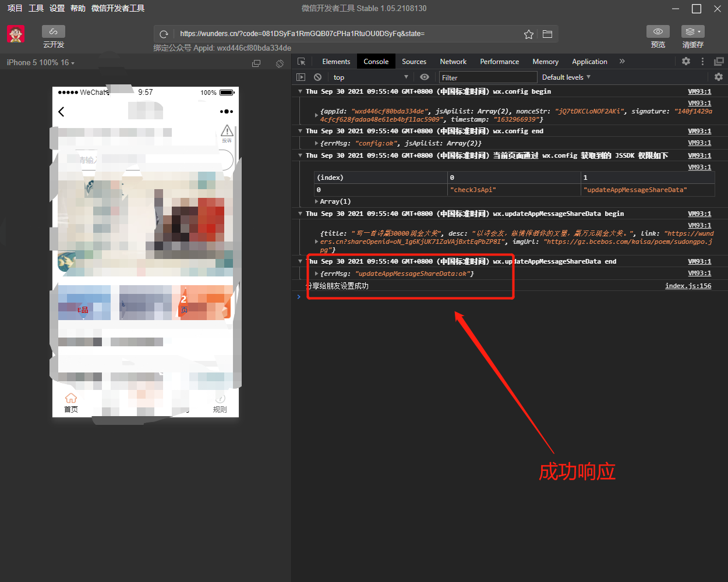Open the iPhone 5 device dropdown

41,62
